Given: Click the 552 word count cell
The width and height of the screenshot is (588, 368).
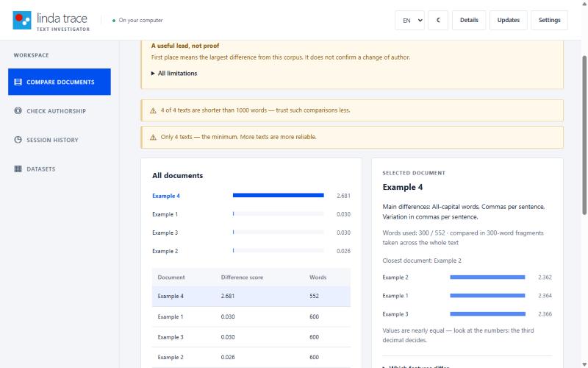Looking at the screenshot, I should pos(314,296).
